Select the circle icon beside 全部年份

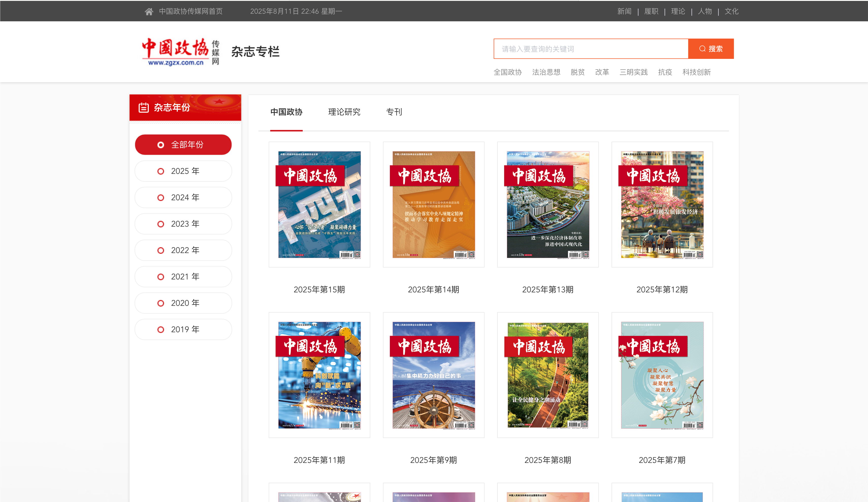[160, 145]
